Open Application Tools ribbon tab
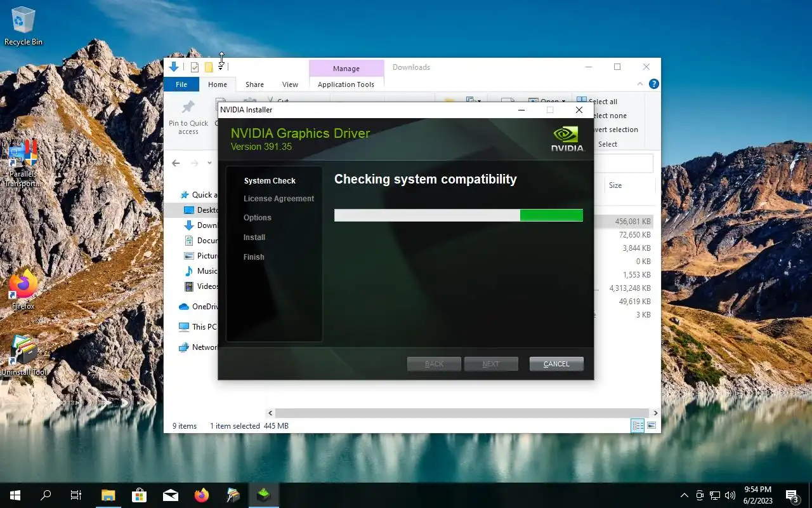 point(346,84)
